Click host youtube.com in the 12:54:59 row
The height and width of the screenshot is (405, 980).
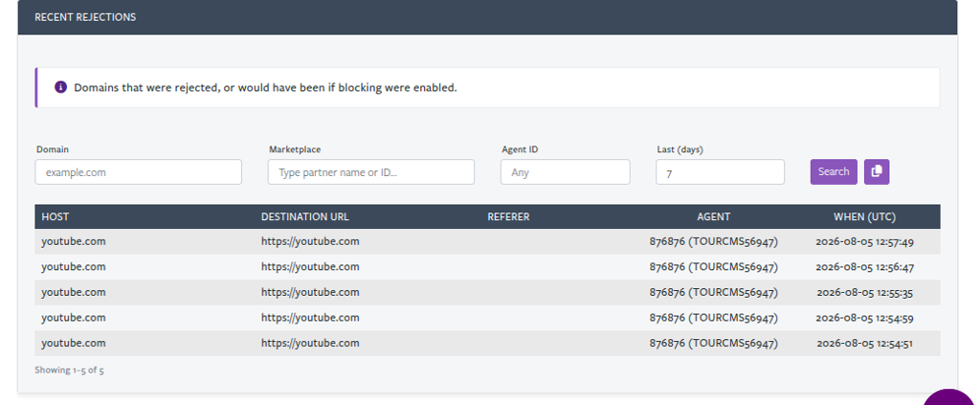(x=74, y=318)
